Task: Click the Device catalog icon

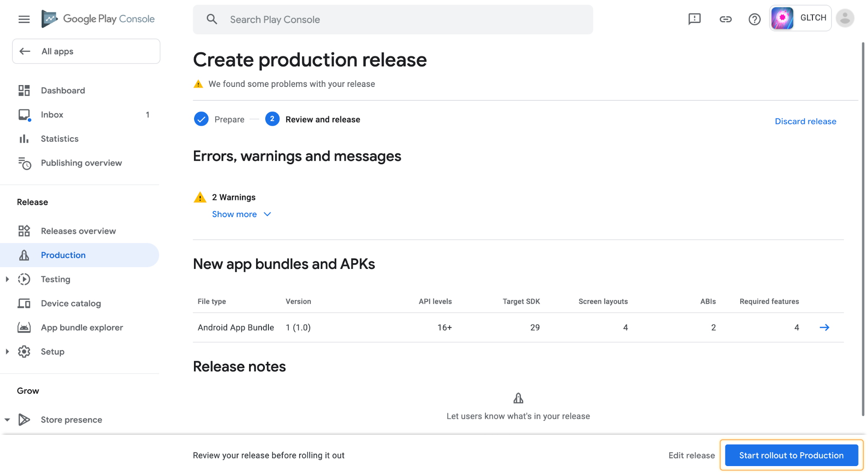Action: [x=24, y=303]
